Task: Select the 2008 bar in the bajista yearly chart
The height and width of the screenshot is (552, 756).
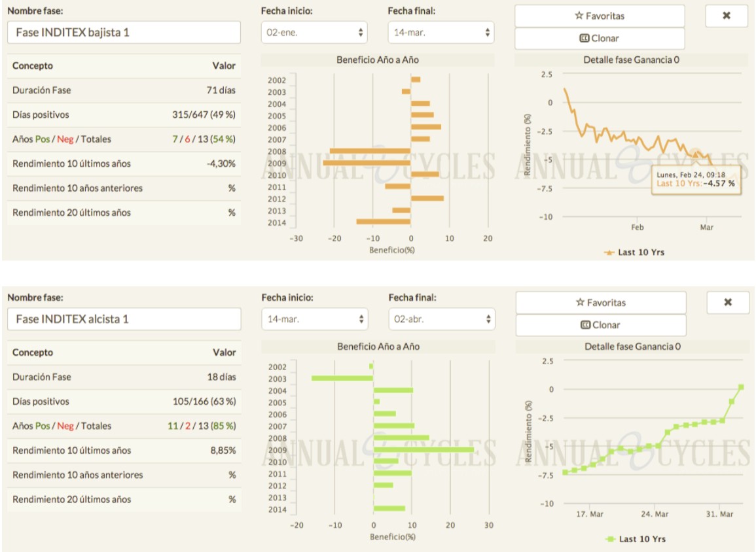Action: [x=370, y=151]
